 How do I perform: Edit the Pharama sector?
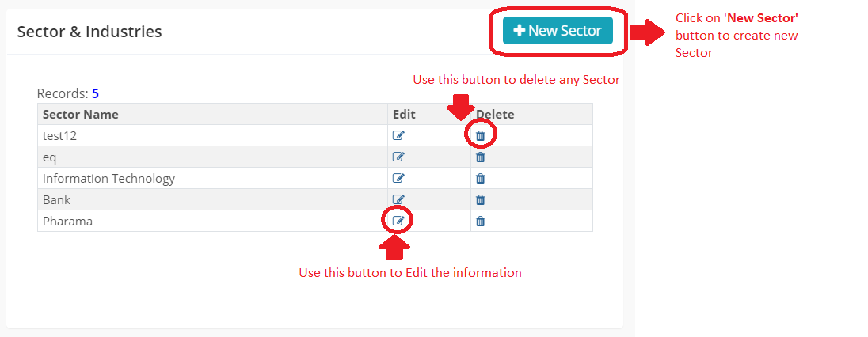click(398, 221)
